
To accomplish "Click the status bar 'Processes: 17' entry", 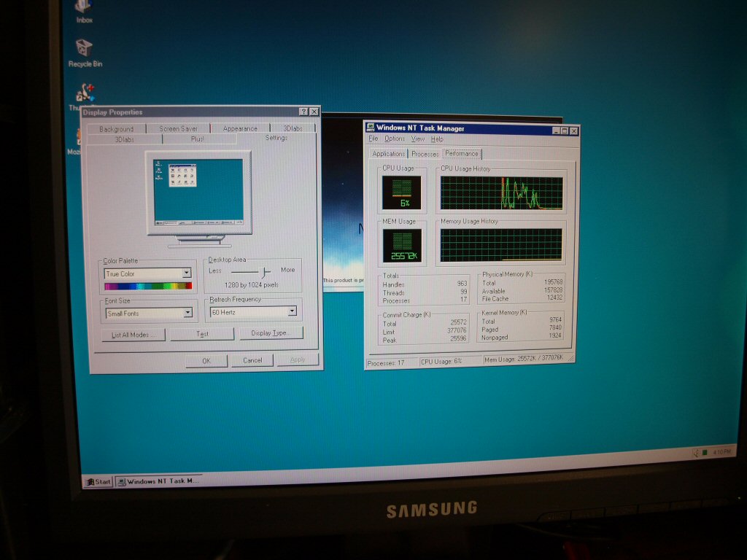I will pyautogui.click(x=392, y=363).
